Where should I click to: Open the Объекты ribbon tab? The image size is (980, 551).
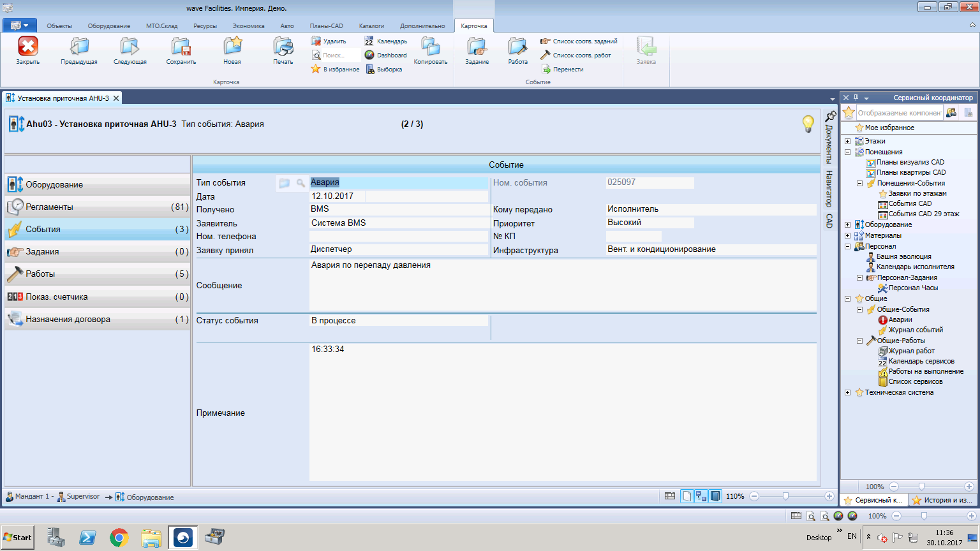point(59,26)
